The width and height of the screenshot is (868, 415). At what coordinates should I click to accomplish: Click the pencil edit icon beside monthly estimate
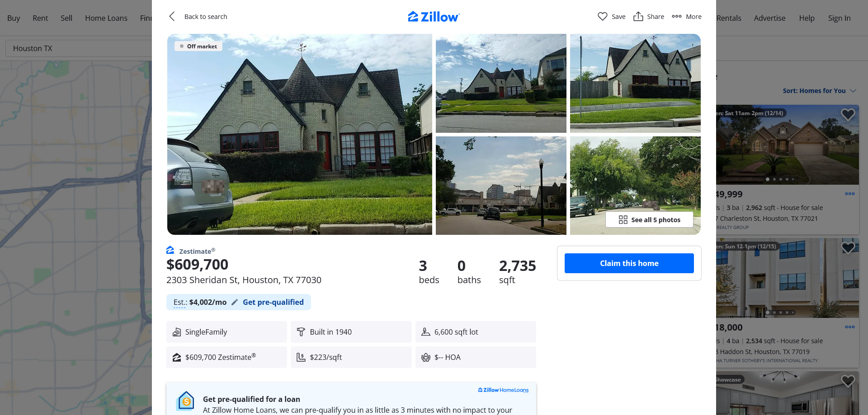235,302
